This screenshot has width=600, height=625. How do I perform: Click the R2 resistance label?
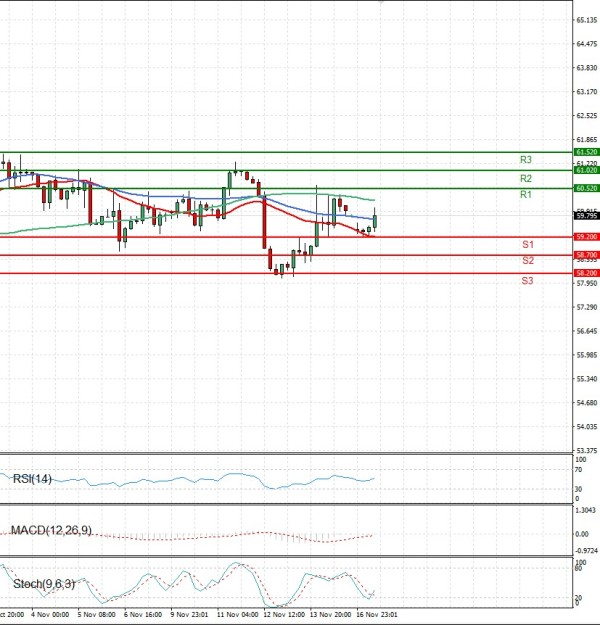(x=525, y=178)
